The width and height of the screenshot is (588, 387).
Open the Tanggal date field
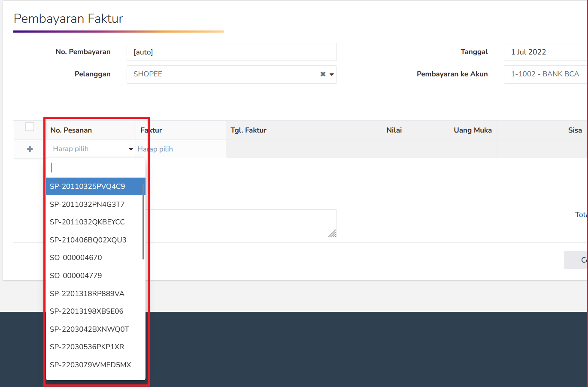point(546,52)
